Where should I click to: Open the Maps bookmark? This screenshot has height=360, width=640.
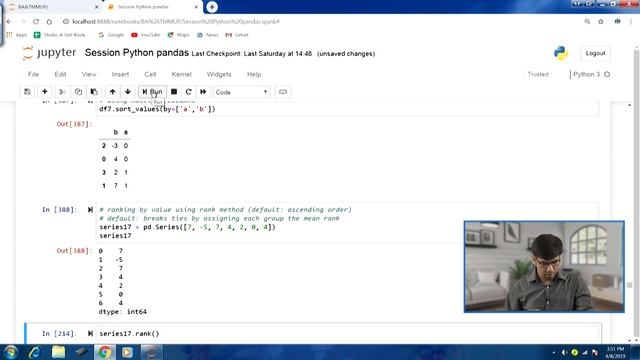[178, 35]
